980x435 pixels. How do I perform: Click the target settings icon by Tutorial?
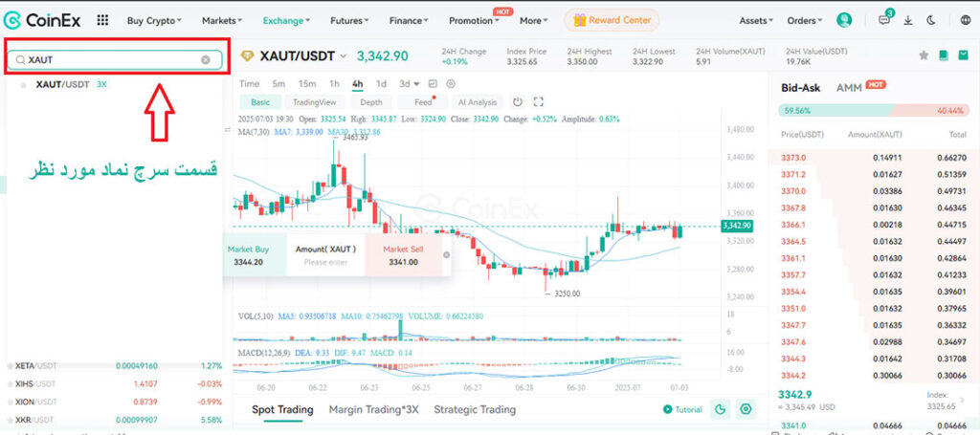(x=746, y=409)
